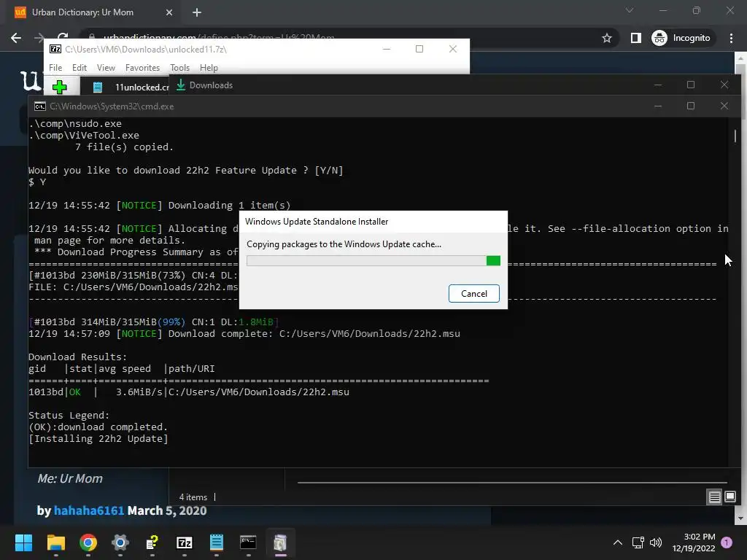Open the 7-Zip Tools menu
The image size is (747, 560).
point(179,68)
